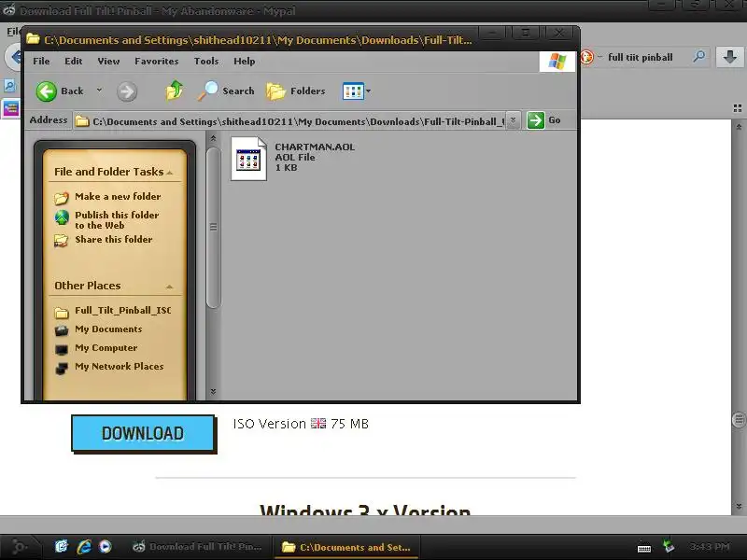Open the Help menu
Viewport: 747px width, 560px height.
[x=245, y=61]
